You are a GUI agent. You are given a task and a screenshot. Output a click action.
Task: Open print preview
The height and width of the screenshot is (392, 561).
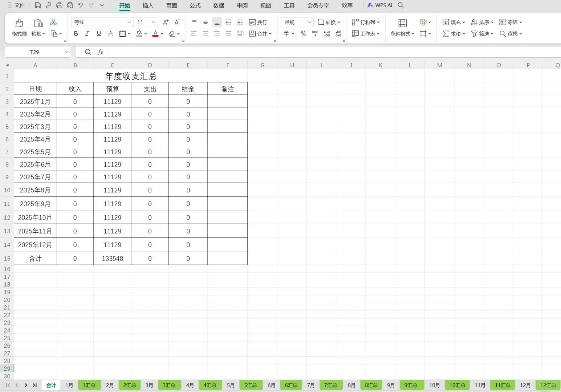pyautogui.click(x=70, y=5)
